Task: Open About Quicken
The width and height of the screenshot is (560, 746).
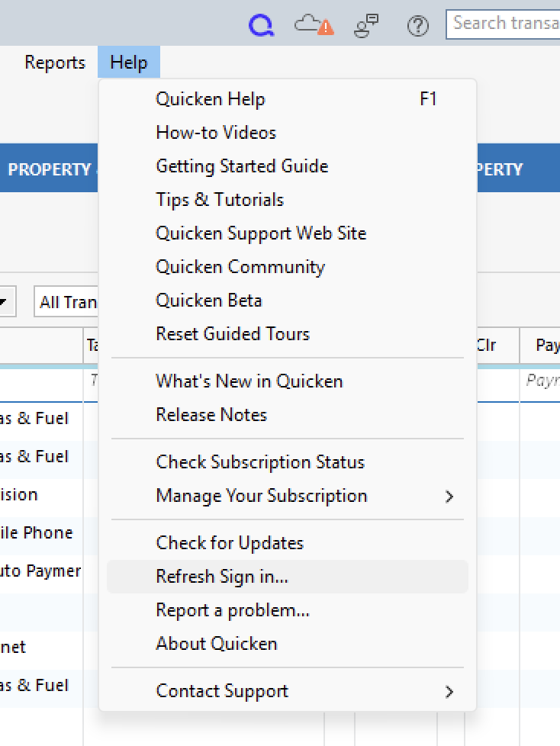Action: coord(288,644)
